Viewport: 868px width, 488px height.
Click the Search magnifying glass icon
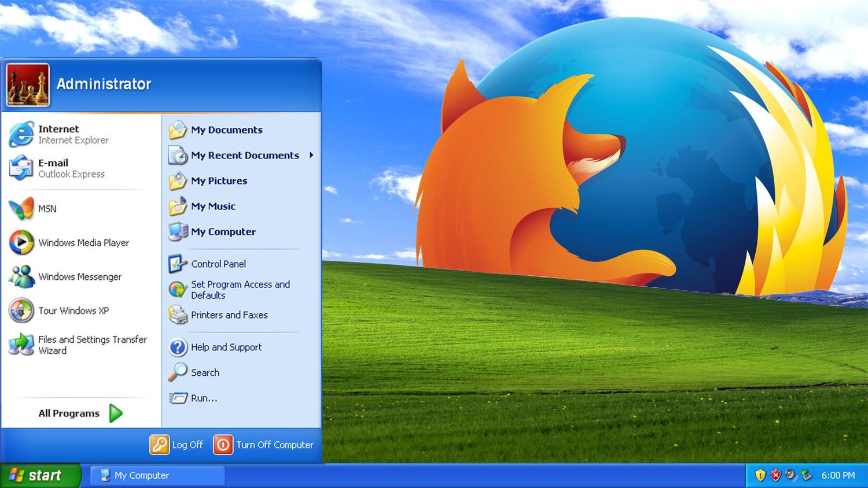pos(178,372)
